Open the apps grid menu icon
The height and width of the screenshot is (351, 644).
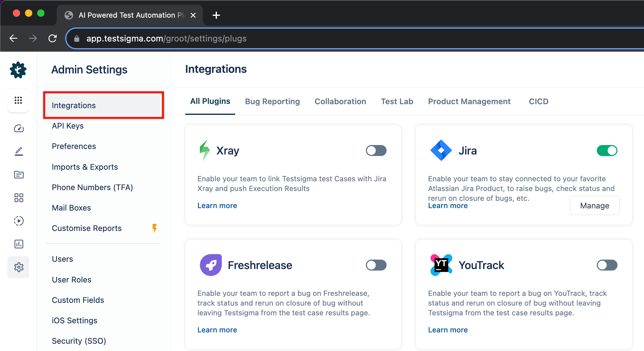click(18, 100)
